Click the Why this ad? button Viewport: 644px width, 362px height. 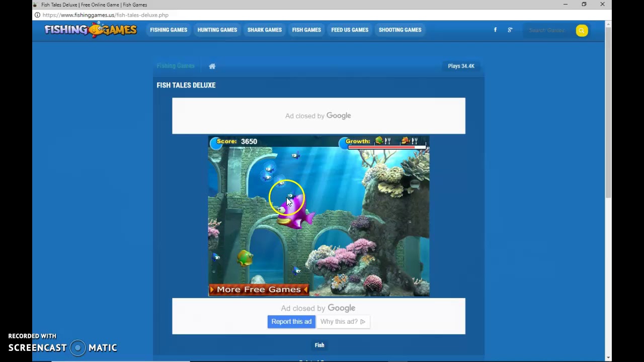[x=343, y=322]
